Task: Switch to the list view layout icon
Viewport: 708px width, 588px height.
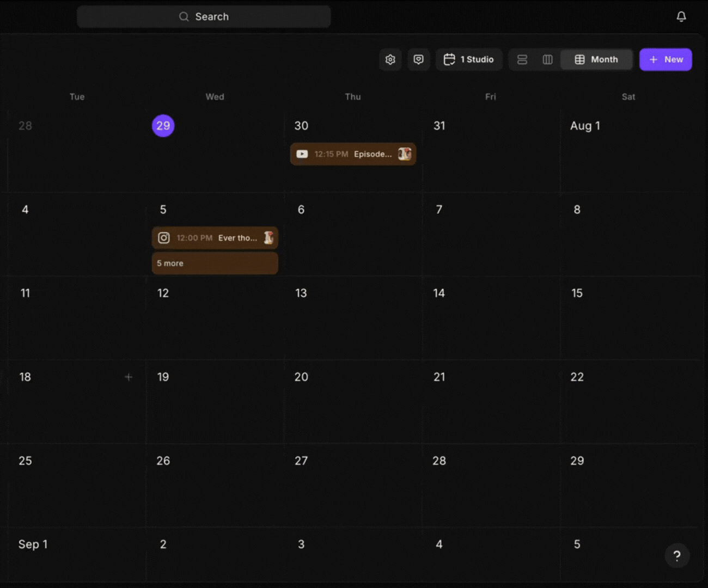Action: pyautogui.click(x=522, y=59)
